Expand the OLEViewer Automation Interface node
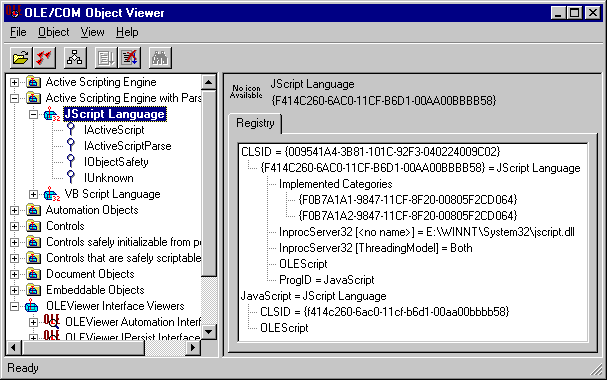This screenshot has width=607, height=380. tap(34, 322)
